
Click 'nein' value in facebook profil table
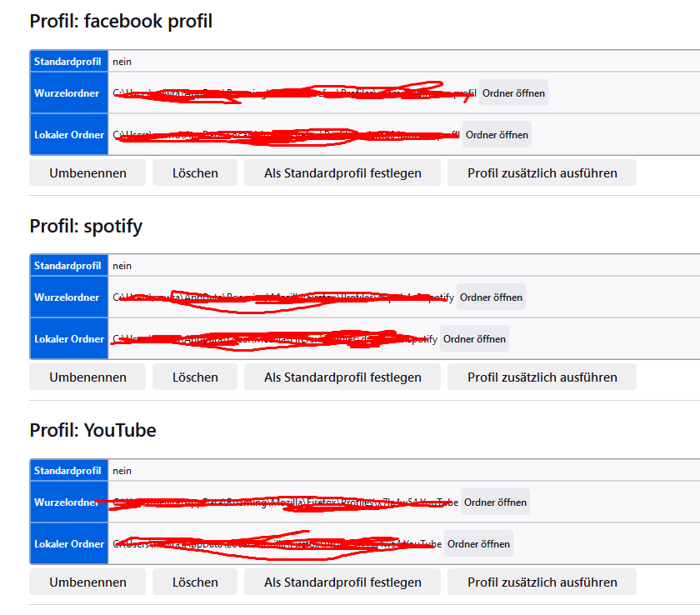pos(122,62)
